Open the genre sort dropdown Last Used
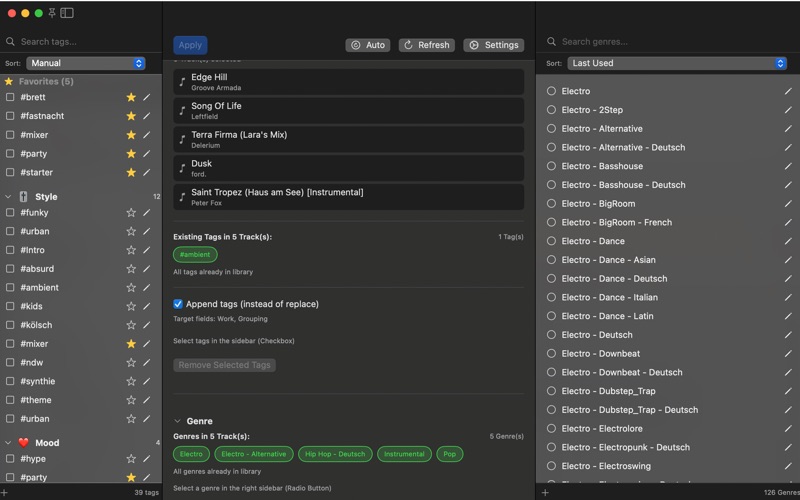This screenshot has height=500, width=800. [x=677, y=63]
